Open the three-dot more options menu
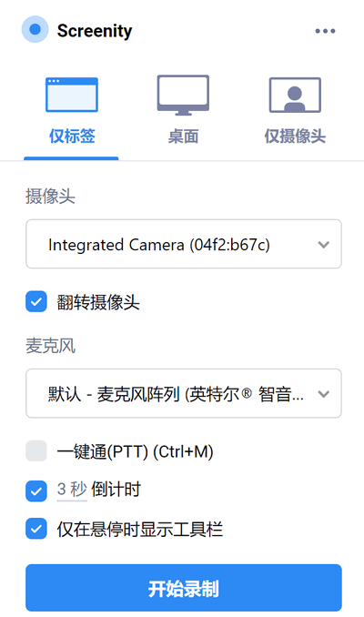 pos(325,31)
